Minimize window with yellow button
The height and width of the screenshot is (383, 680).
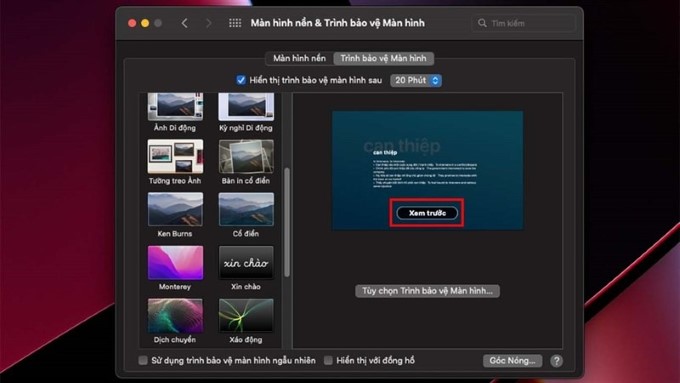tap(145, 23)
